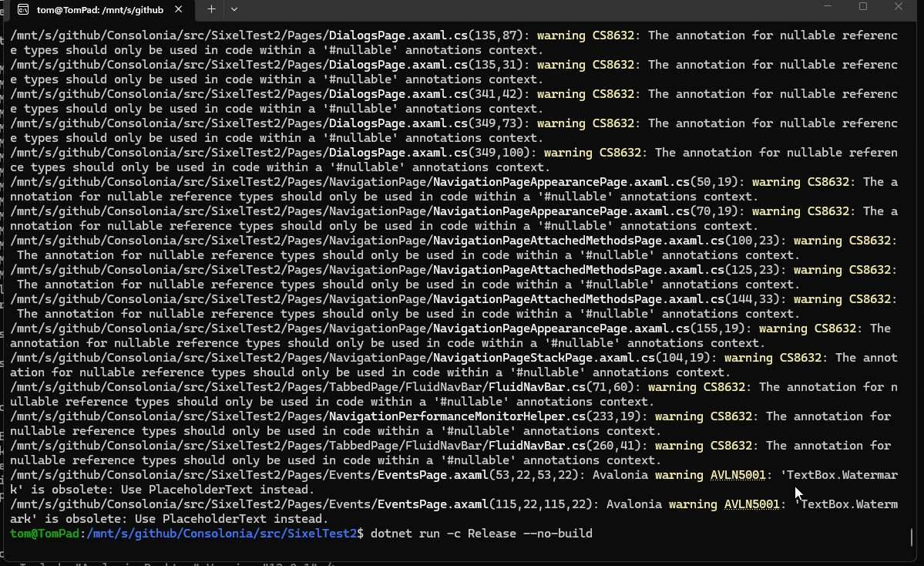This screenshot has height=566, width=924.
Task: Close the terminal window
Action: (898, 6)
